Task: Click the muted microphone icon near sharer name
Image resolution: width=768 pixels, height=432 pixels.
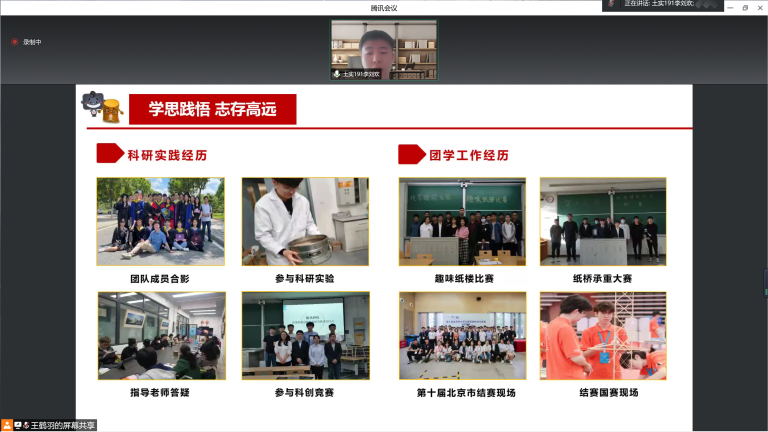Action: [x=27, y=425]
